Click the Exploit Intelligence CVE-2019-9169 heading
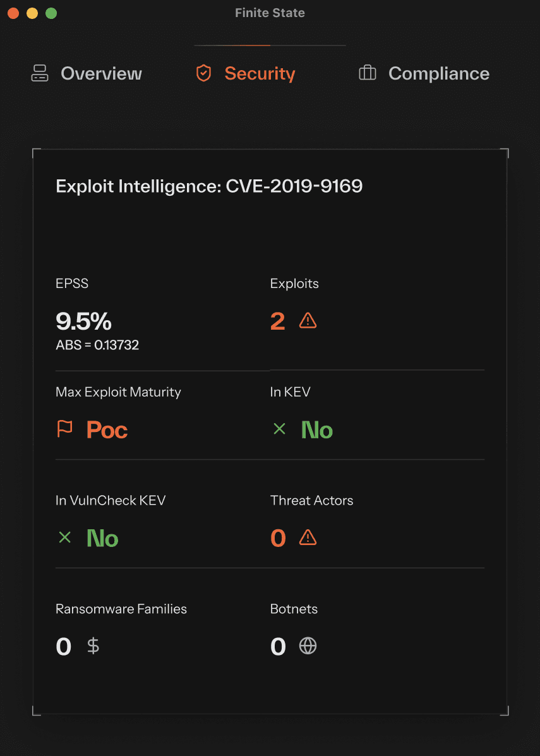Viewport: 540px width, 756px height. click(x=209, y=186)
